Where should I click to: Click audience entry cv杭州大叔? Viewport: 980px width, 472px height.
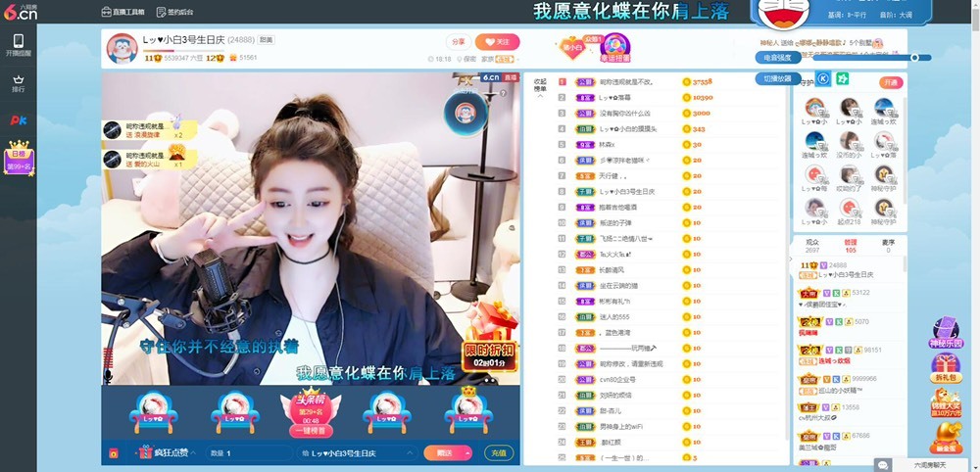pos(815,418)
